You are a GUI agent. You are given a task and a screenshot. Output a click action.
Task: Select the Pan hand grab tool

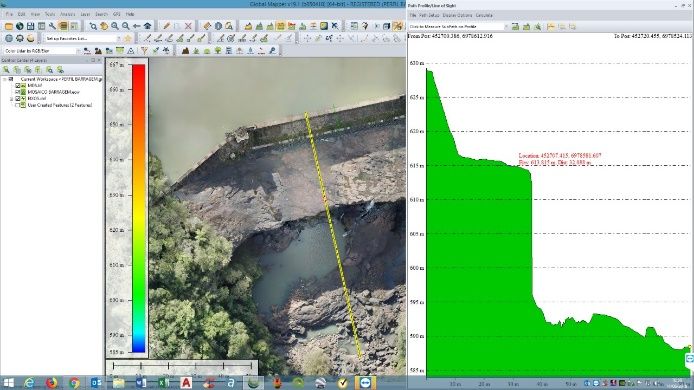tap(104, 26)
